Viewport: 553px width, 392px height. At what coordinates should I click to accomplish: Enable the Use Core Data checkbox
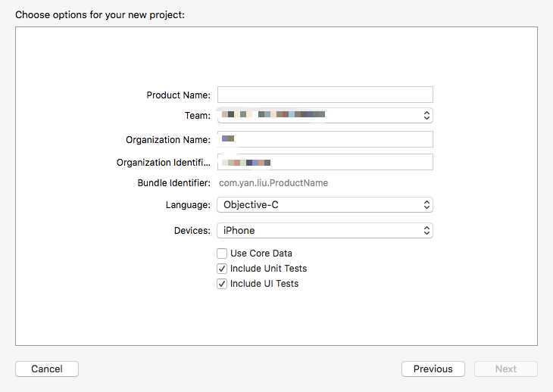[222, 254]
